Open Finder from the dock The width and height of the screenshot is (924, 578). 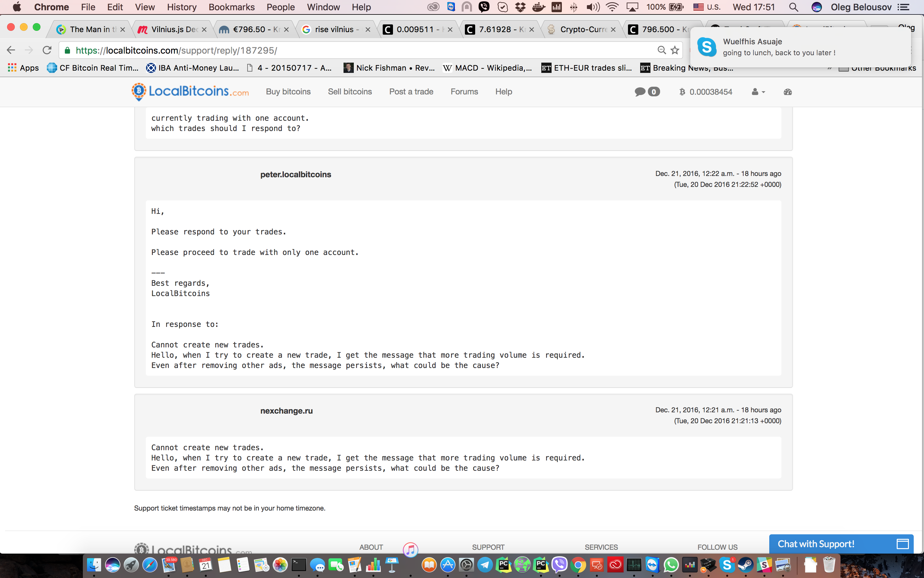[94, 565]
